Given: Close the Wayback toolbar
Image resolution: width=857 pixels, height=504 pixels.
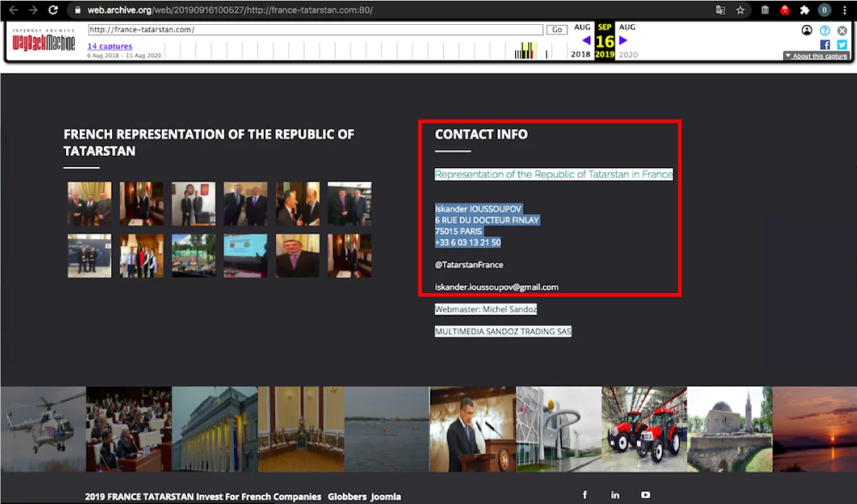Looking at the screenshot, I should click(x=842, y=30).
